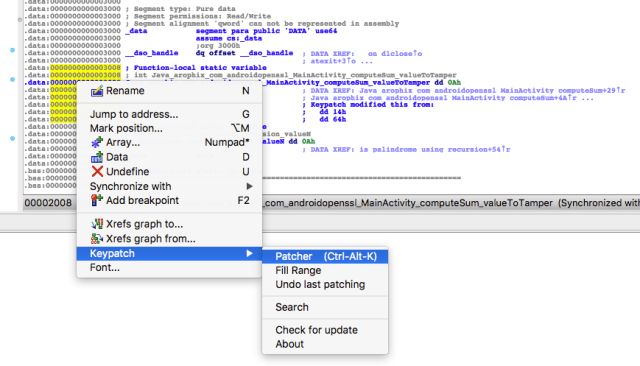Open the Synchronize with submenu
This screenshot has height=366, width=640.
pos(169,186)
